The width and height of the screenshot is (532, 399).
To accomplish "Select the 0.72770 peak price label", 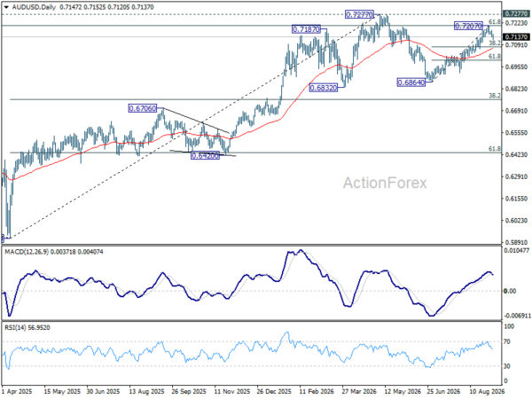I will point(359,14).
